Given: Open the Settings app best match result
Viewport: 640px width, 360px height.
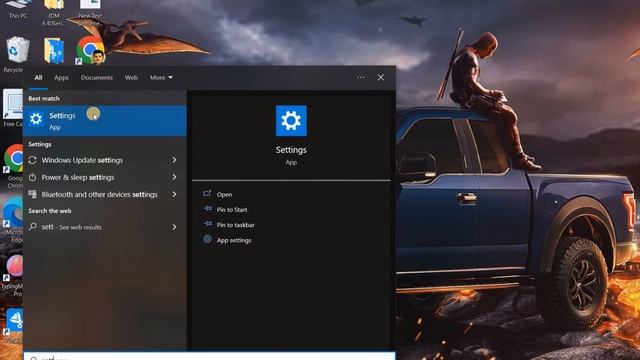Looking at the screenshot, I should 105,121.
